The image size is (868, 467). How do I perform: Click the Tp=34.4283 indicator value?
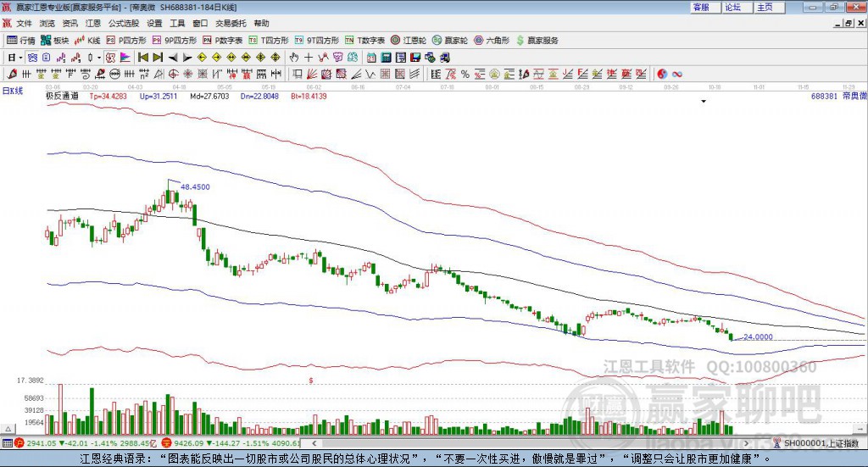point(108,97)
